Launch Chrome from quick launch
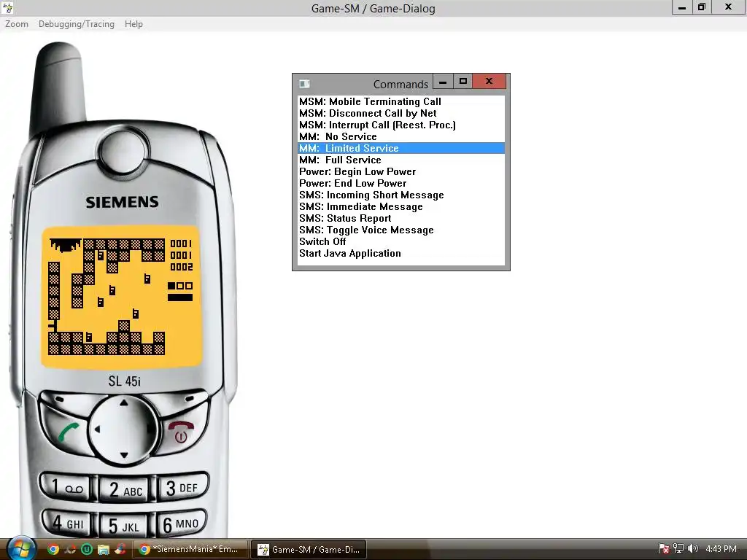The image size is (747, 560). (x=53, y=549)
